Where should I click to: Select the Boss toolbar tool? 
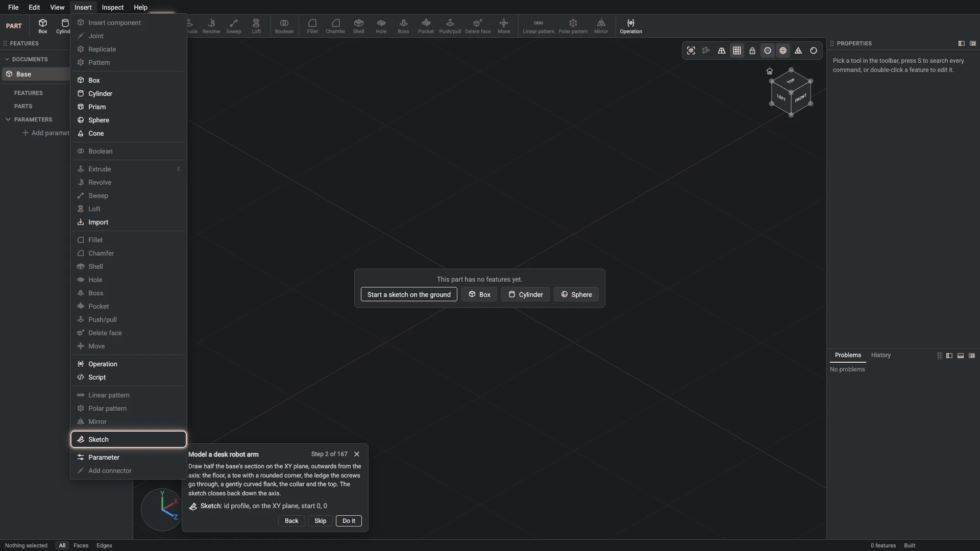404,26
